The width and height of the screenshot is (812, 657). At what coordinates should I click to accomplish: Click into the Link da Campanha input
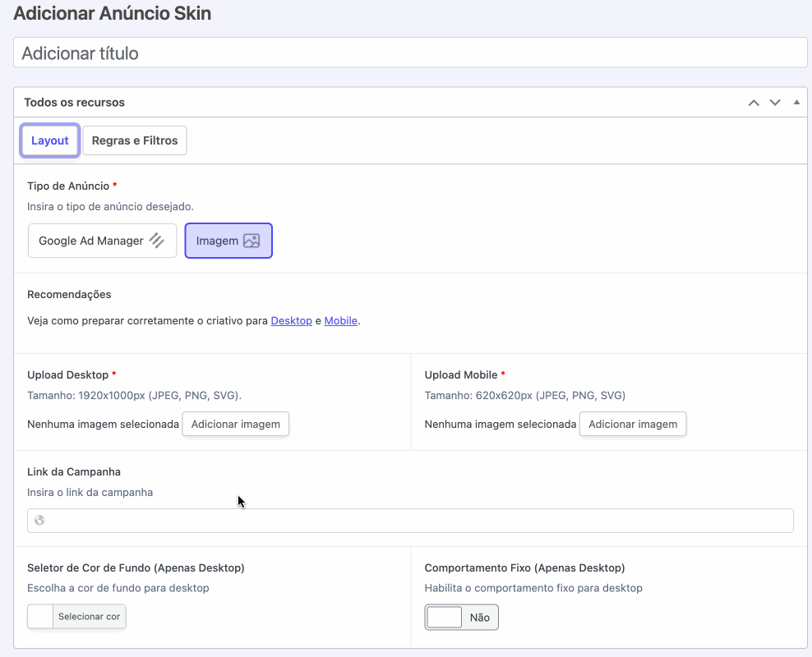[410, 521]
